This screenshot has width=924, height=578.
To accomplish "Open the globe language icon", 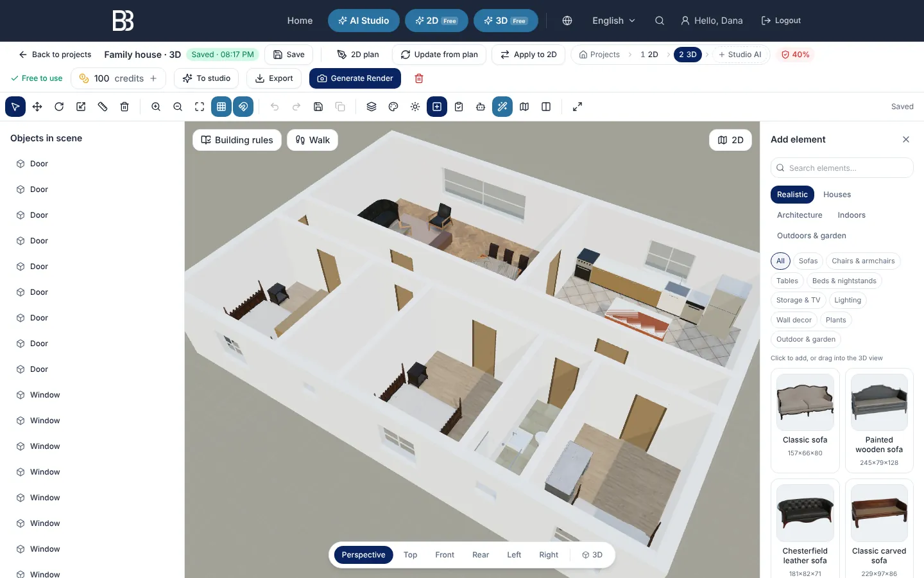I will (567, 21).
